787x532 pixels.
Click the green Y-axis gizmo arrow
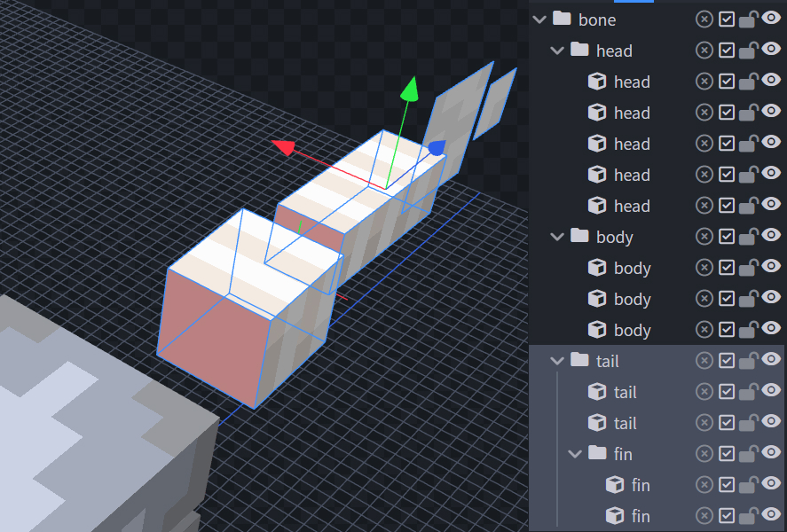pyautogui.click(x=410, y=90)
